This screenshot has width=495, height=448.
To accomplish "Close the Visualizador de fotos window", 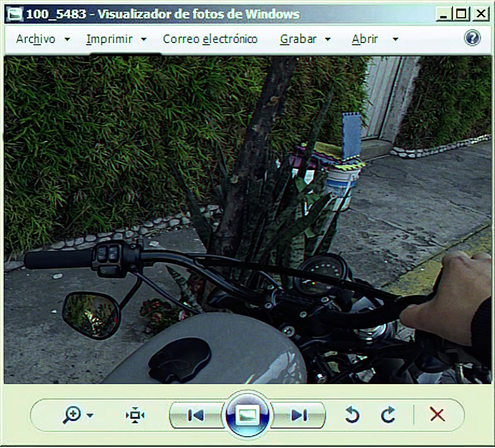I will 481,14.
